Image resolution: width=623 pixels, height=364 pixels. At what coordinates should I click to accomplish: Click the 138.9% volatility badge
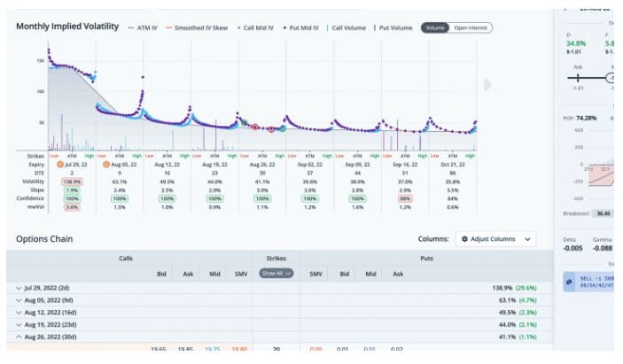click(x=73, y=180)
